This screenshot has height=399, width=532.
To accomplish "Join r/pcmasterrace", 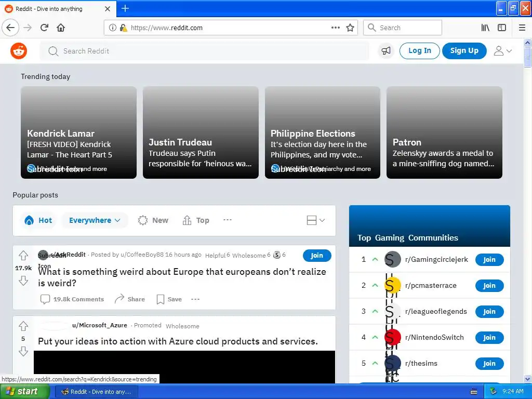I will (x=489, y=286).
